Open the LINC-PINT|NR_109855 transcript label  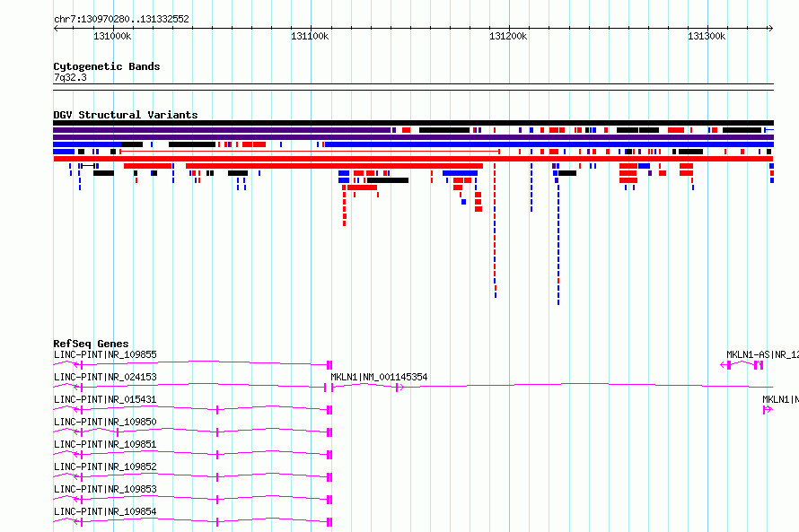coord(105,354)
